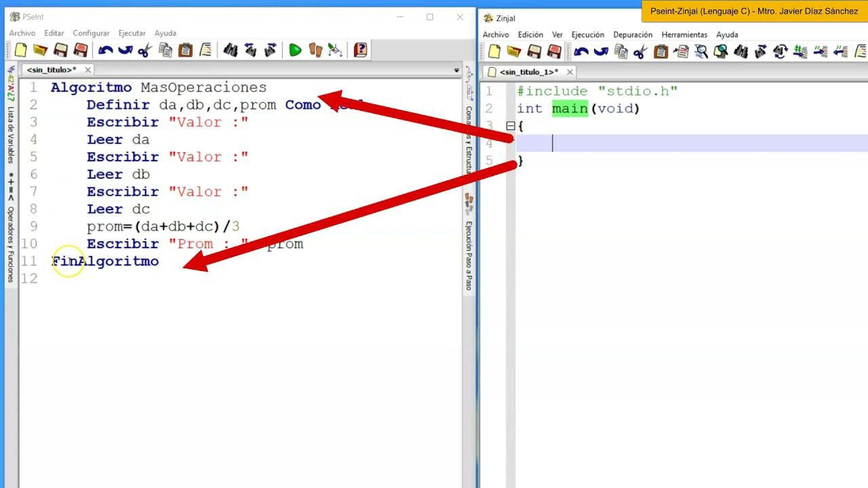This screenshot has width=868, height=488.
Task: Open the PSeInt help book icon
Action: (360, 50)
